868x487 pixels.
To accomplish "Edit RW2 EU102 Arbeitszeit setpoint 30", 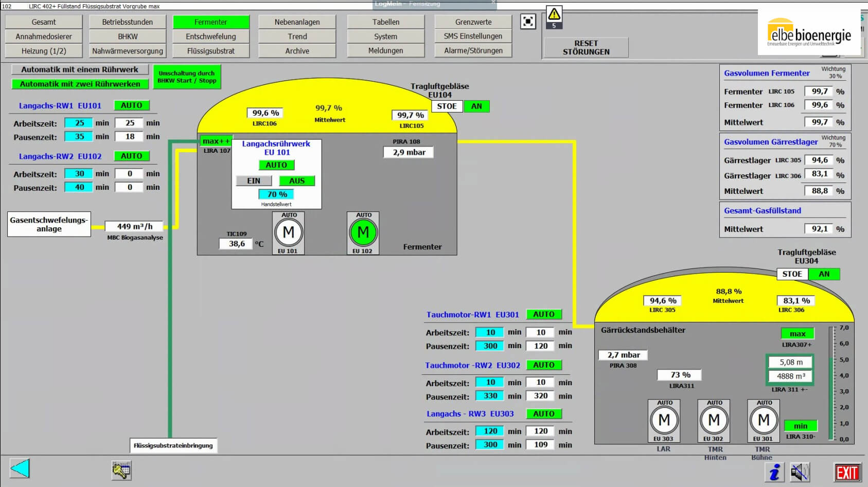I will [x=79, y=174].
